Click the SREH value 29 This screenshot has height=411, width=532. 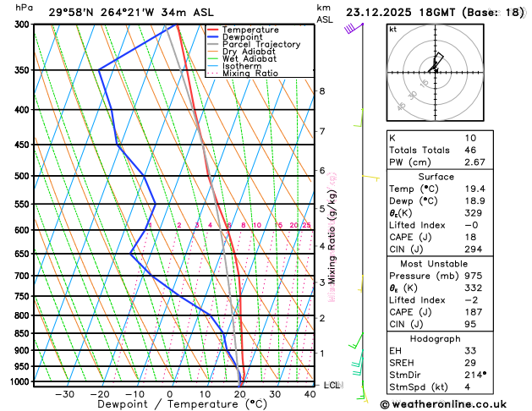pos(470,363)
